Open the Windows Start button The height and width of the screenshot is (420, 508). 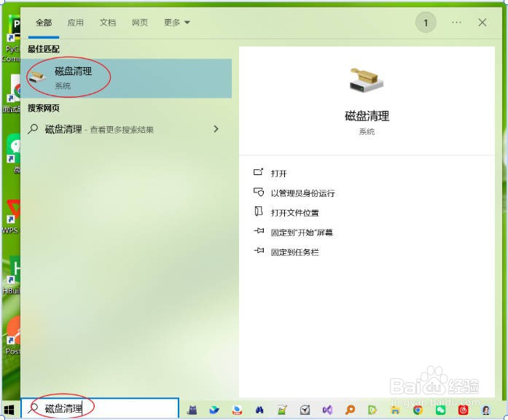tap(9, 410)
